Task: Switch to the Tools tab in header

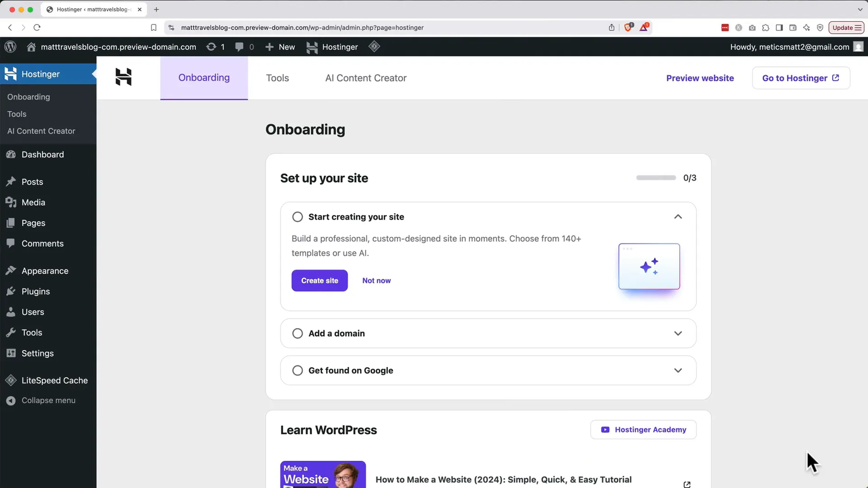Action: [x=277, y=78]
